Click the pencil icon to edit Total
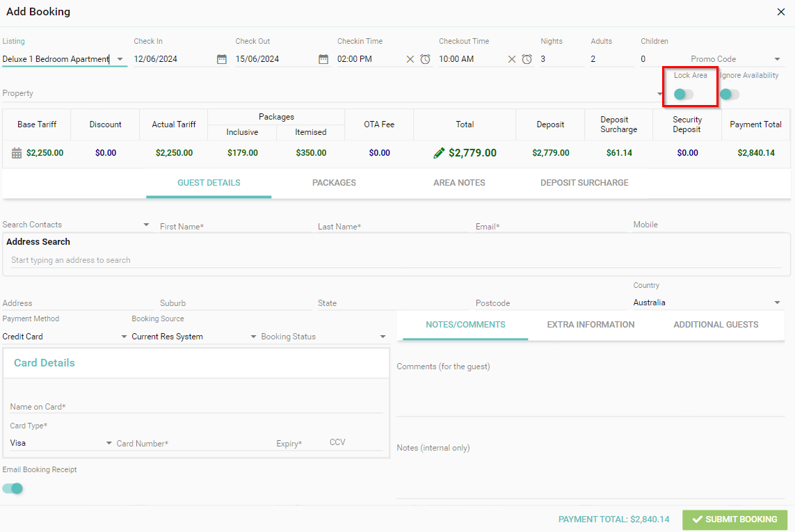795x532 pixels. (439, 153)
